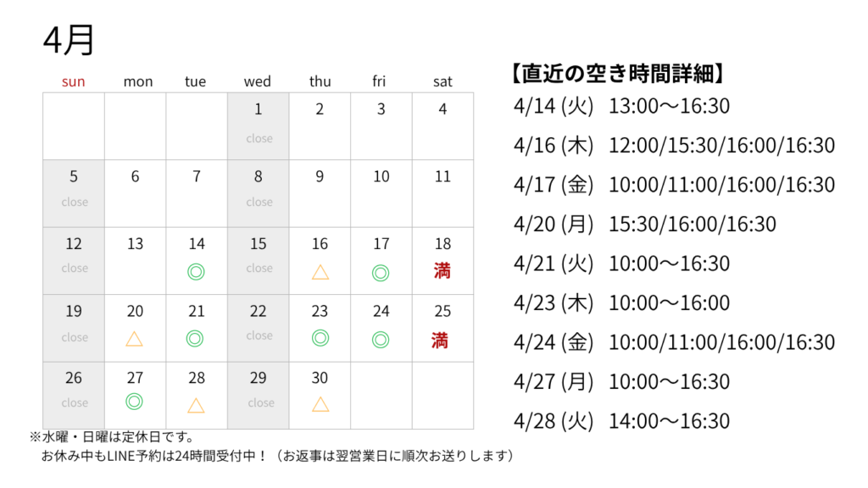The height and width of the screenshot is (488, 868).
Task: Click the double-circle icon on April 14
Action: tap(197, 272)
